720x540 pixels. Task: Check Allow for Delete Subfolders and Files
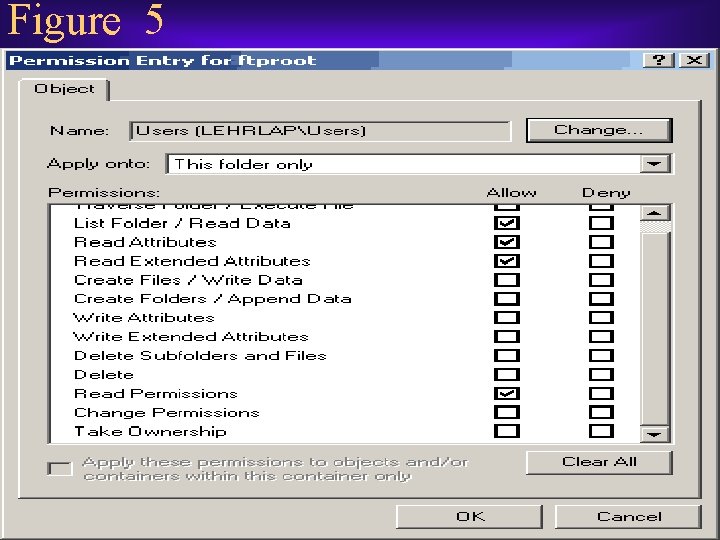(x=507, y=355)
